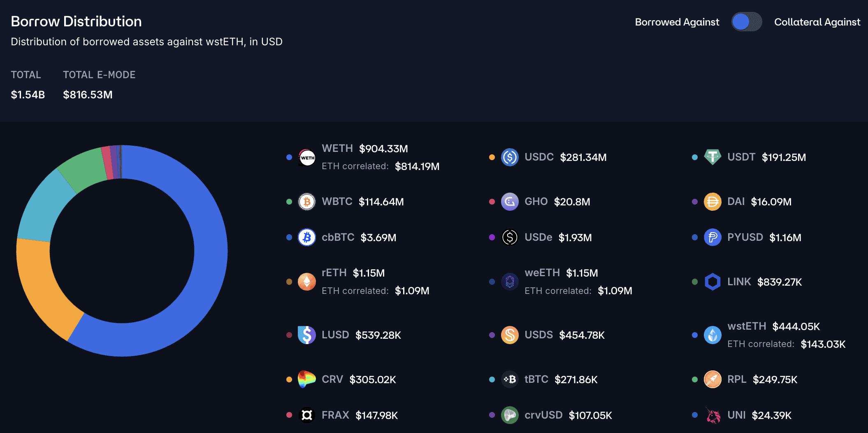Viewport: 868px width, 433px height.
Task: Select the GHO token icon
Action: tap(510, 202)
